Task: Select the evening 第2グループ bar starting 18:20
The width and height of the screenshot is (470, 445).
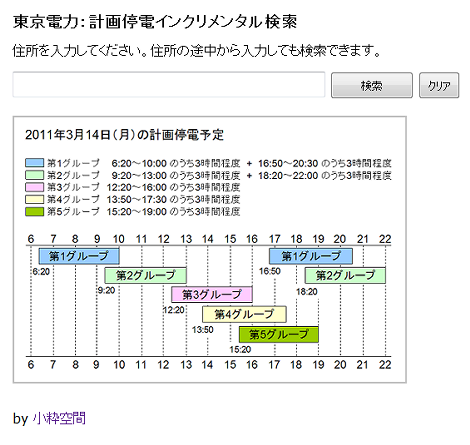Action: 345,275
